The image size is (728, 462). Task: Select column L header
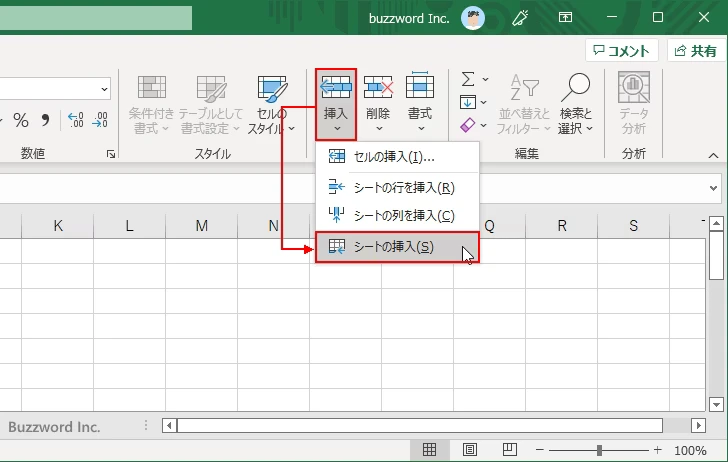pyautogui.click(x=130, y=226)
